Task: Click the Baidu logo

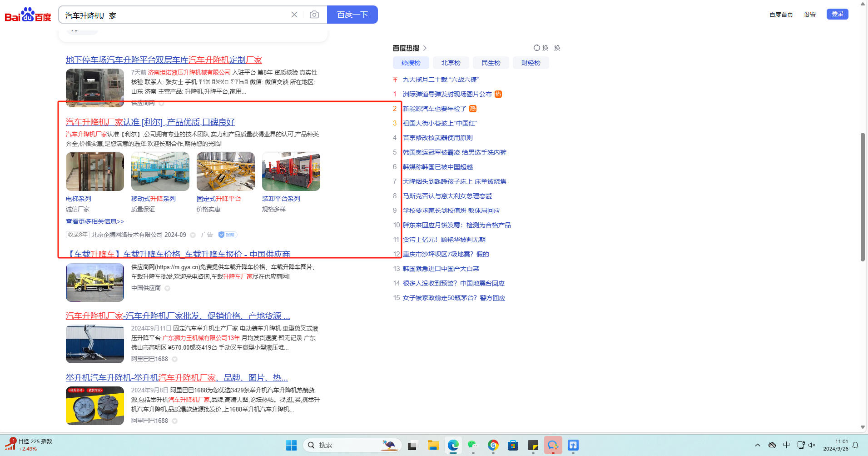Action: [28, 15]
